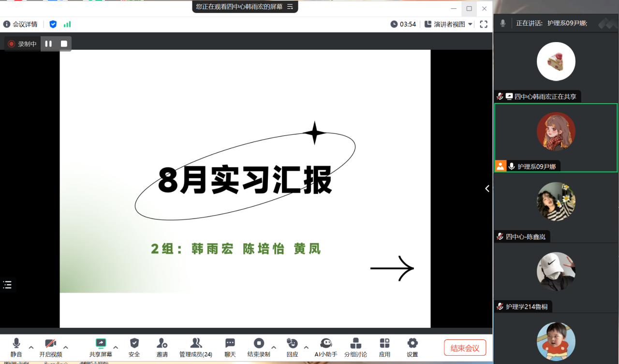Click the 安全 shield icon in toolbar

coord(134,344)
